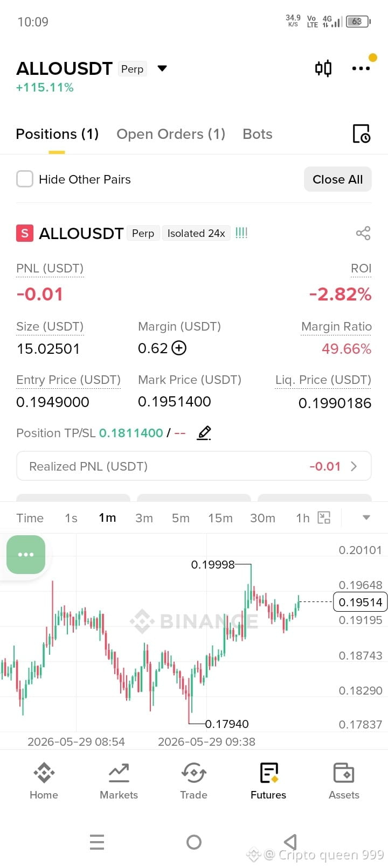Select the 15m chart interval

(x=220, y=518)
